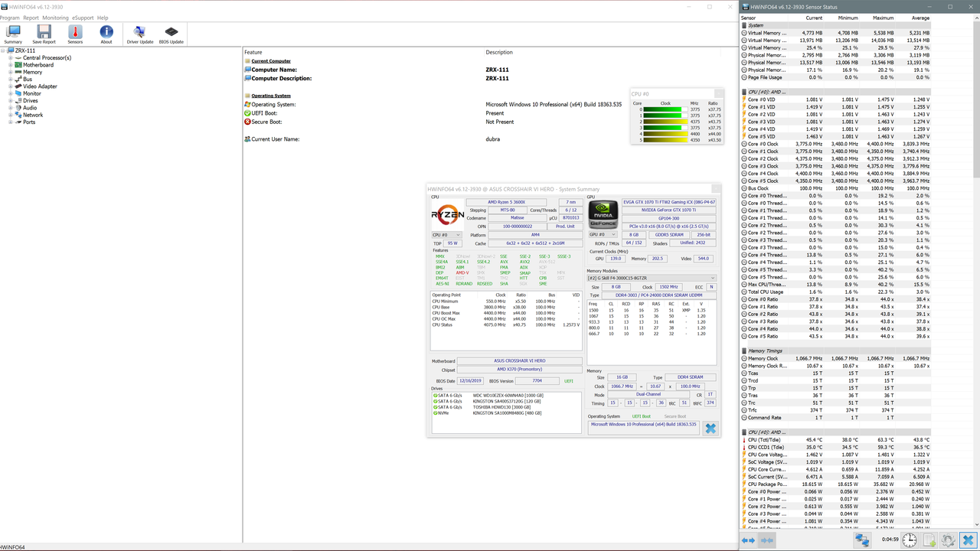Select the Drives tree item
980x551 pixels.
pyautogui.click(x=30, y=100)
